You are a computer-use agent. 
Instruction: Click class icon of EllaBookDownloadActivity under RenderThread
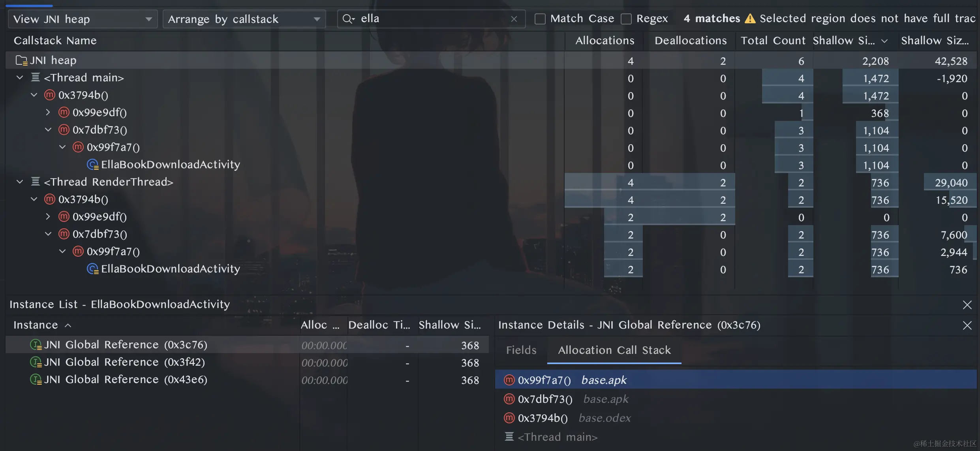click(x=92, y=269)
